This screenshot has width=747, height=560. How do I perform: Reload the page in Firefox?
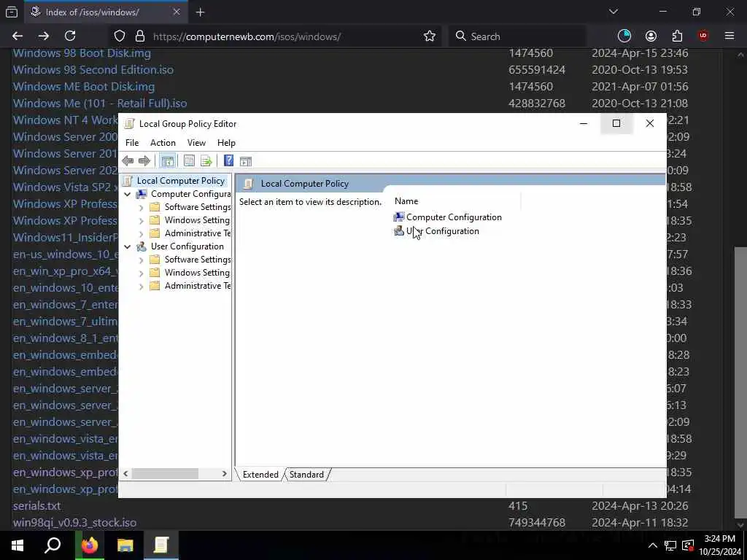pos(70,36)
